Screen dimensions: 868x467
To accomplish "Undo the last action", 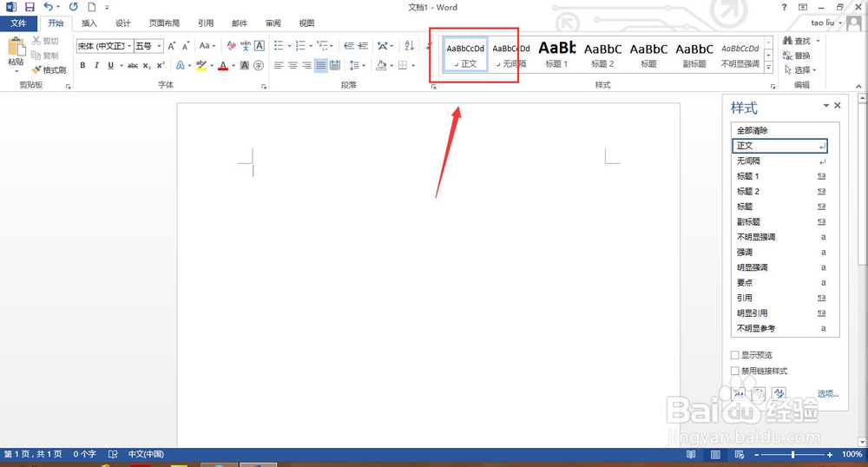I will [49, 7].
